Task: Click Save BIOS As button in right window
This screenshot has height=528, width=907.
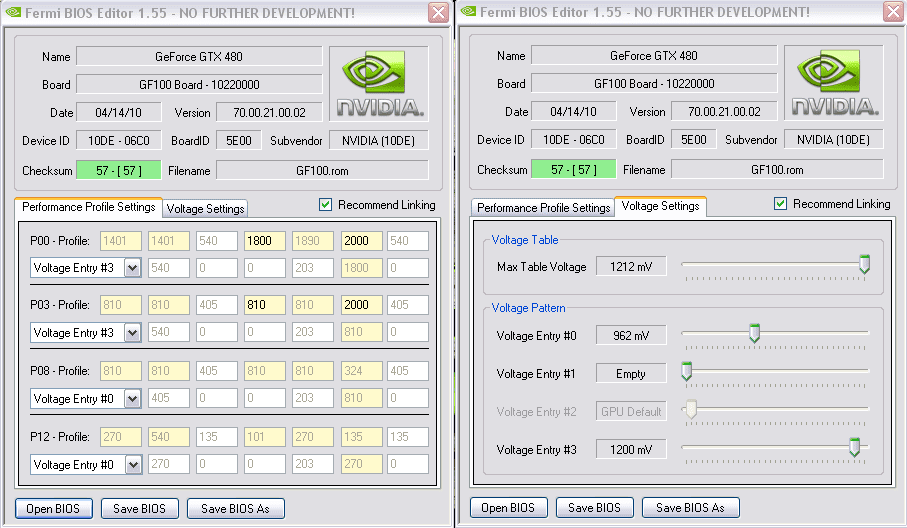Action: [x=690, y=507]
